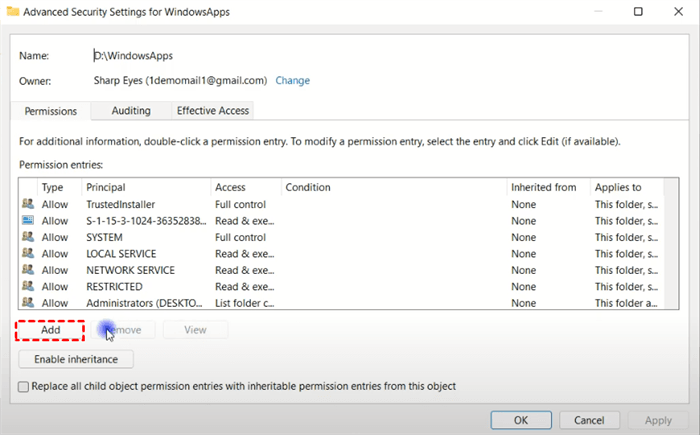This screenshot has width=700, height=435.
Task: Sort entries by Principal column header
Action: point(106,187)
